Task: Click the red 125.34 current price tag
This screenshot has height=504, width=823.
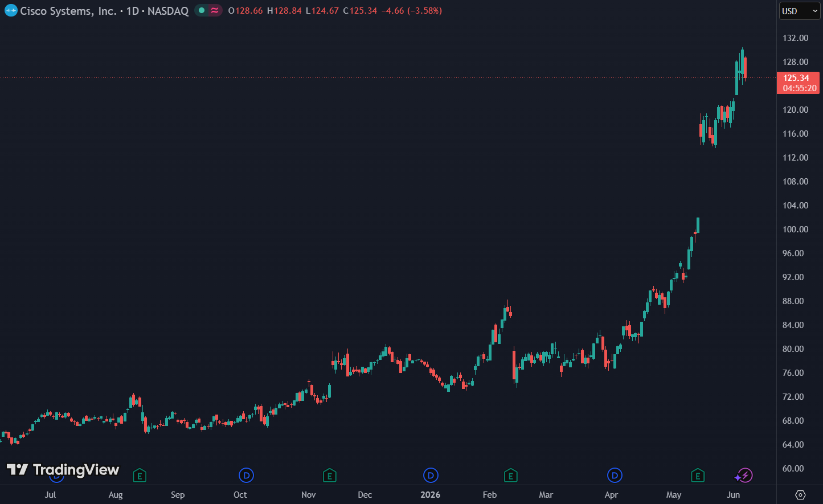Action: pos(799,83)
